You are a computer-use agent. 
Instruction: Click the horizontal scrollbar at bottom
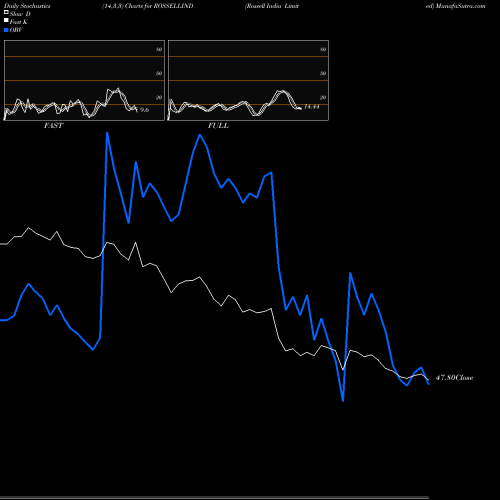point(214,498)
